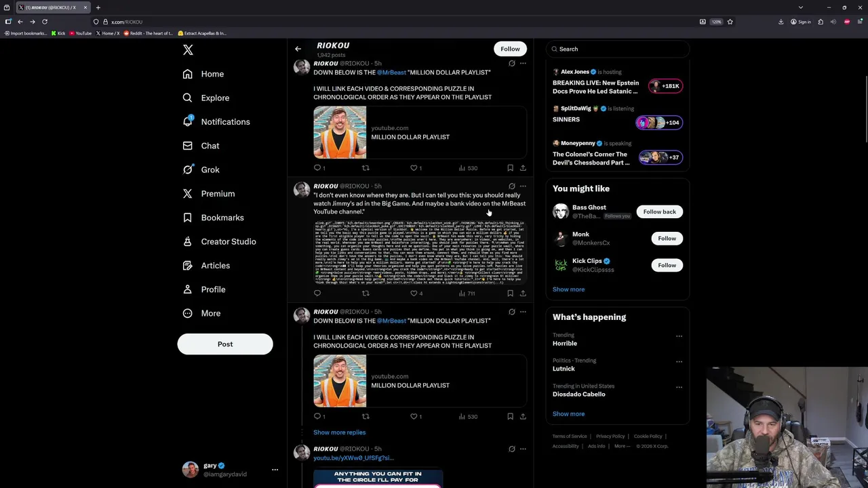This screenshot has width=868, height=488.
Task: Open Grok from the sidebar
Action: tap(201, 169)
